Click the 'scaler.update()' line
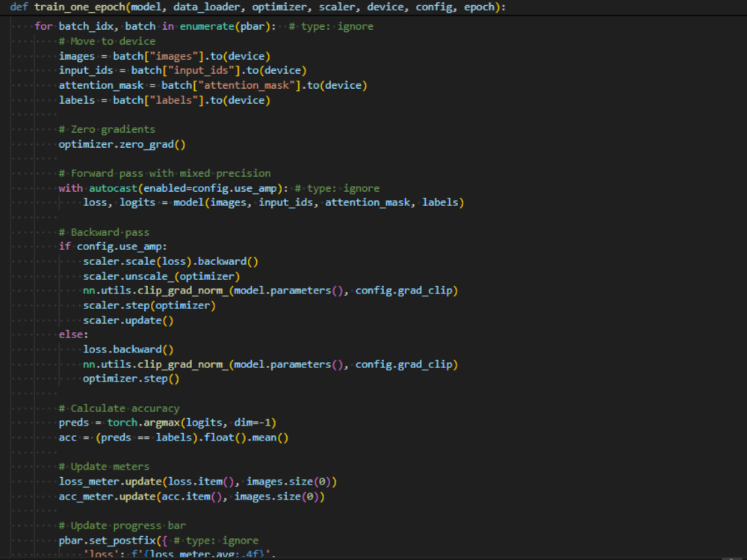Screen dimensions: 747x560 coord(128,320)
